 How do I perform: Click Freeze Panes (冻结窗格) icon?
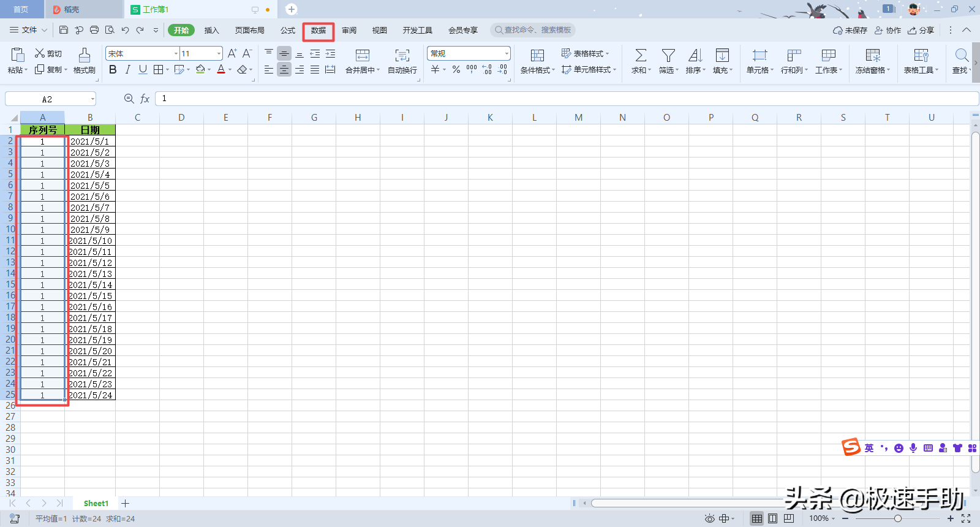click(873, 55)
